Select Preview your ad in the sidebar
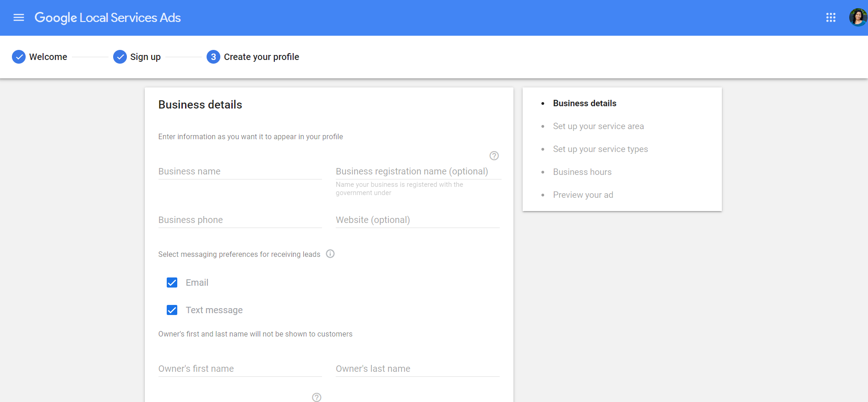 coord(583,195)
